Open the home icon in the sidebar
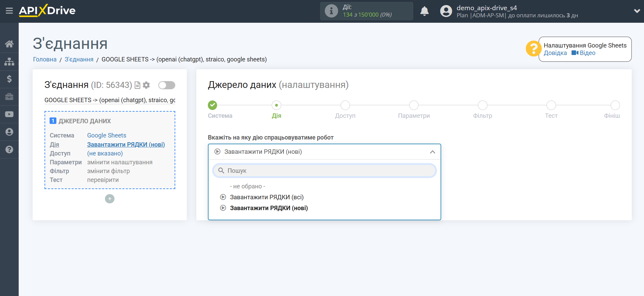Screen dimensions: 644x296 click(x=9, y=44)
